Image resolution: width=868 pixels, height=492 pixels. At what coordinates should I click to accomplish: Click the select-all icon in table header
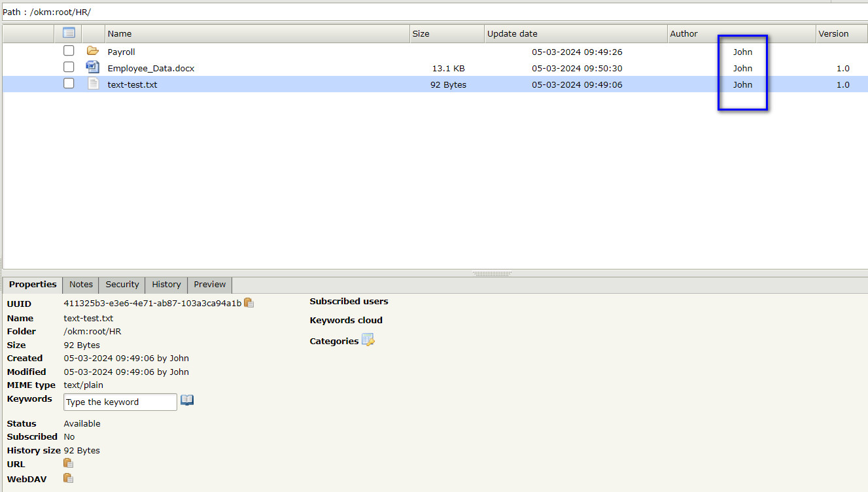(69, 33)
